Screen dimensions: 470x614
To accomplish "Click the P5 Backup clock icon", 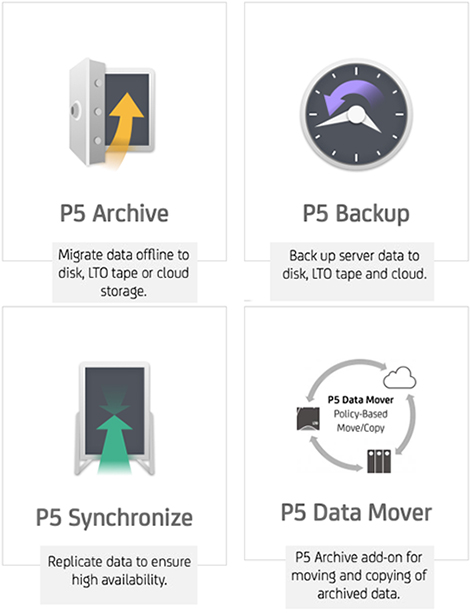I will [356, 114].
